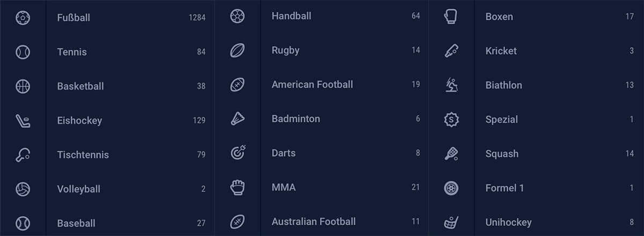Click the Tischtennis paddle icon

coord(23,155)
